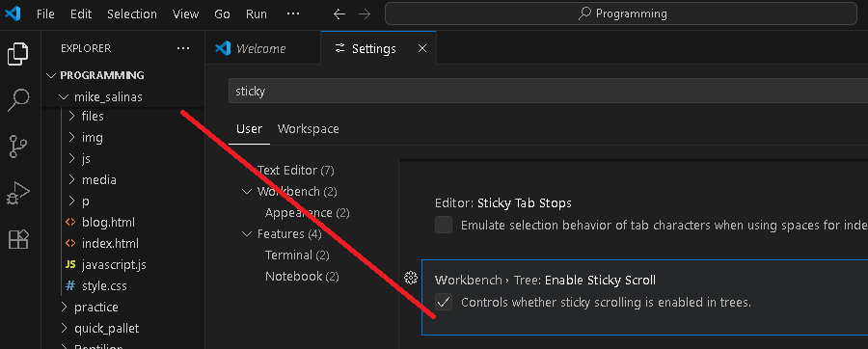Open style.css file
The width and height of the screenshot is (868, 349).
tap(104, 286)
